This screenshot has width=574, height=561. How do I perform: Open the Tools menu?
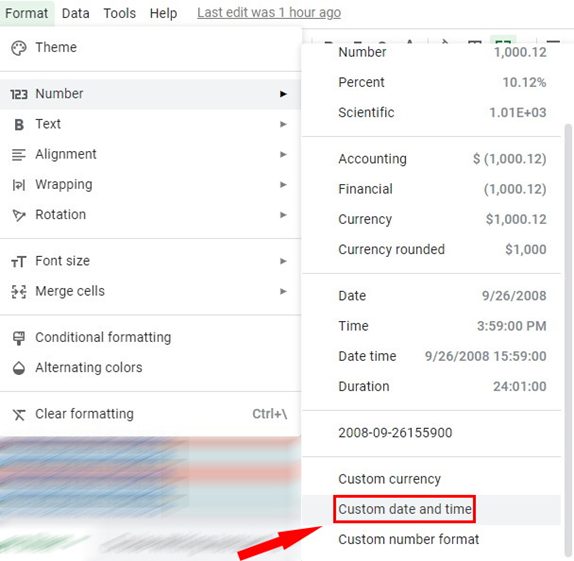click(x=119, y=13)
